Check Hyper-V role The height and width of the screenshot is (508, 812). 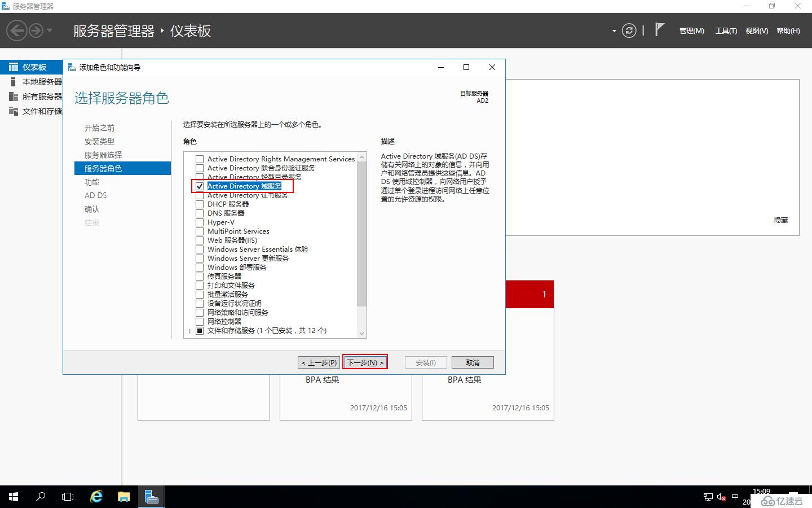tap(200, 222)
